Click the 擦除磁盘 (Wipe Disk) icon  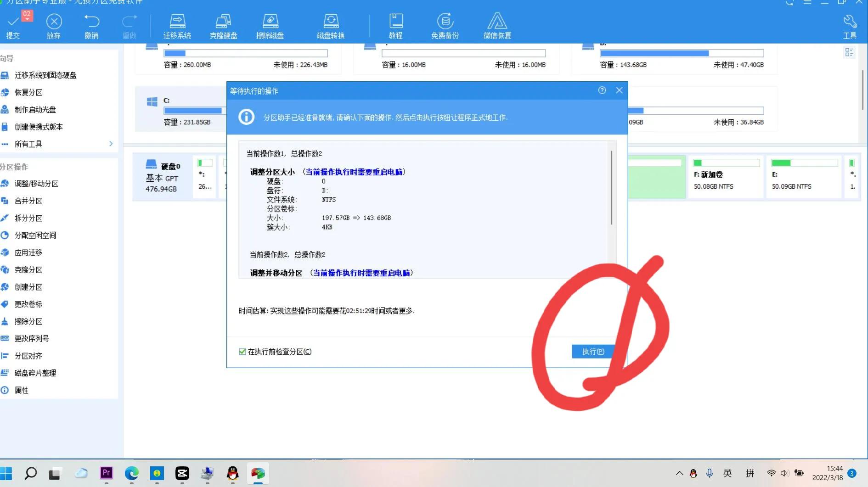(271, 25)
